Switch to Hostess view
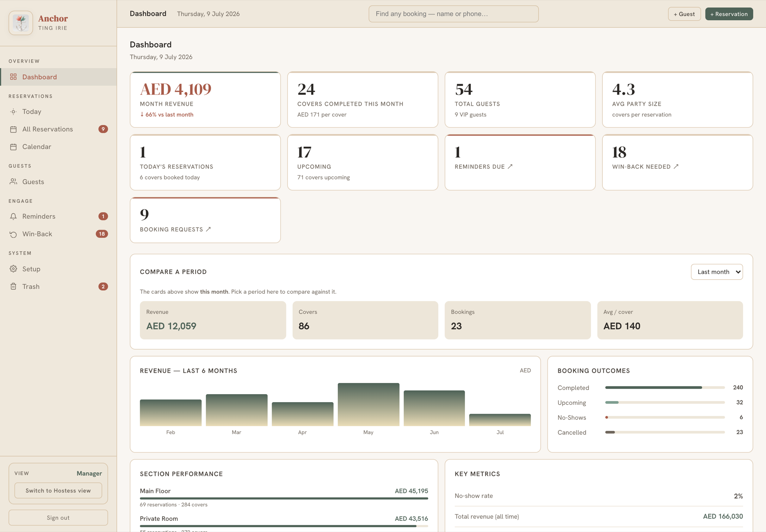This screenshot has width=766, height=532. (x=58, y=491)
